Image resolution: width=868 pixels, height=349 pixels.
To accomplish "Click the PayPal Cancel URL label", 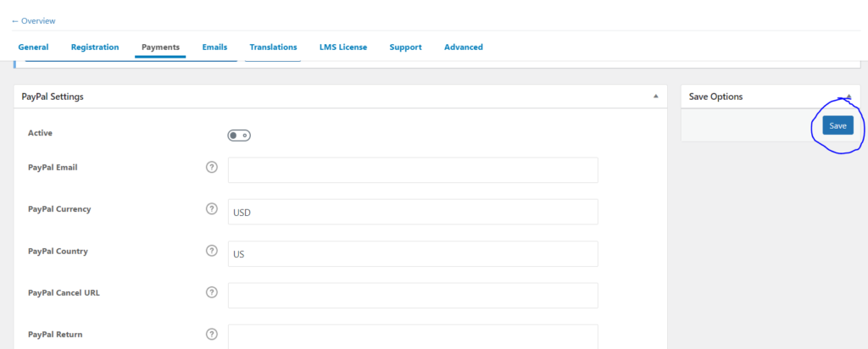I will tap(64, 292).
